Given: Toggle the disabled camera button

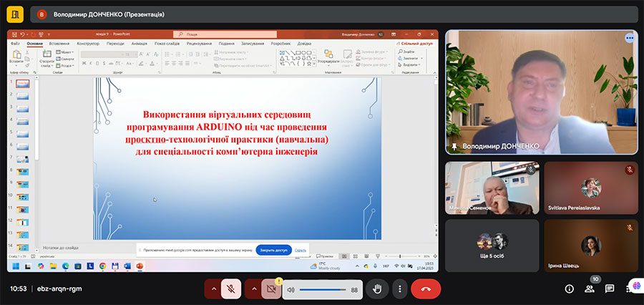Looking at the screenshot, I should [x=271, y=289].
